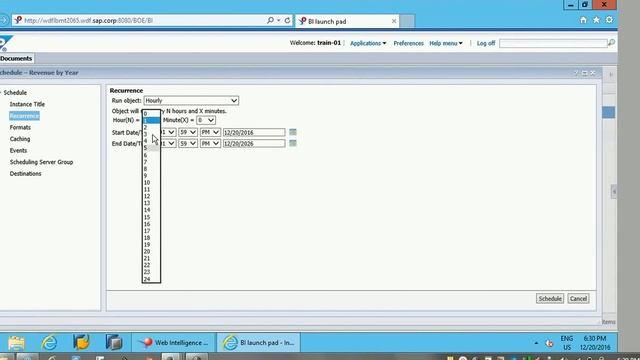Pick 0 at top of hour list

point(151,113)
